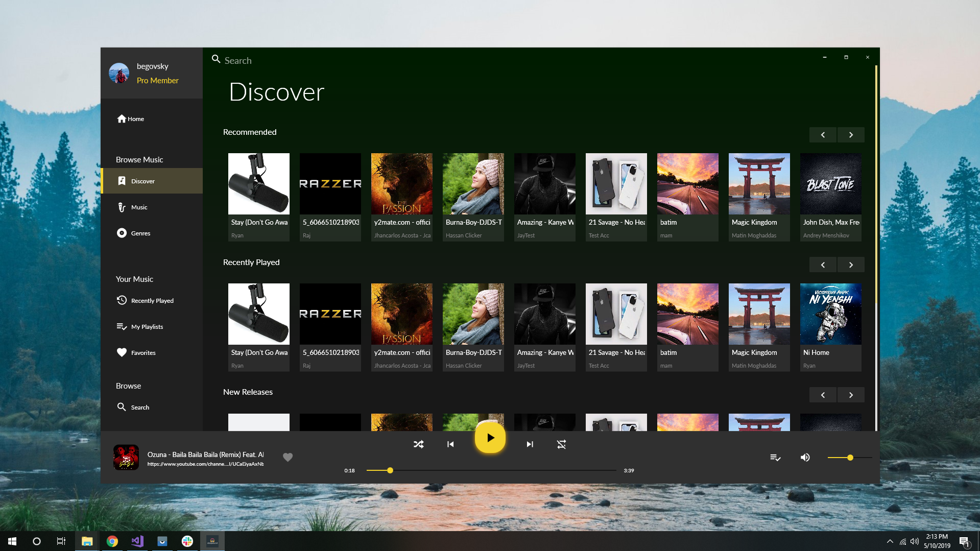Open Favorites from the sidebar
The width and height of the screenshot is (980, 551).
[x=144, y=352]
